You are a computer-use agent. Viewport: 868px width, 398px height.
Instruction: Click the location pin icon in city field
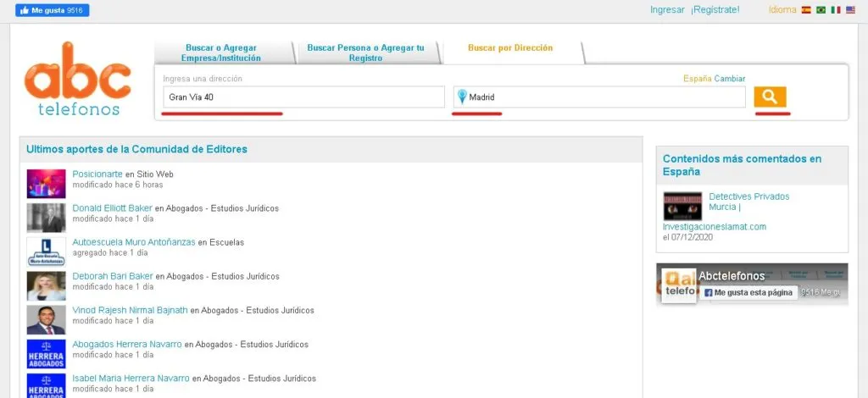pos(462,97)
